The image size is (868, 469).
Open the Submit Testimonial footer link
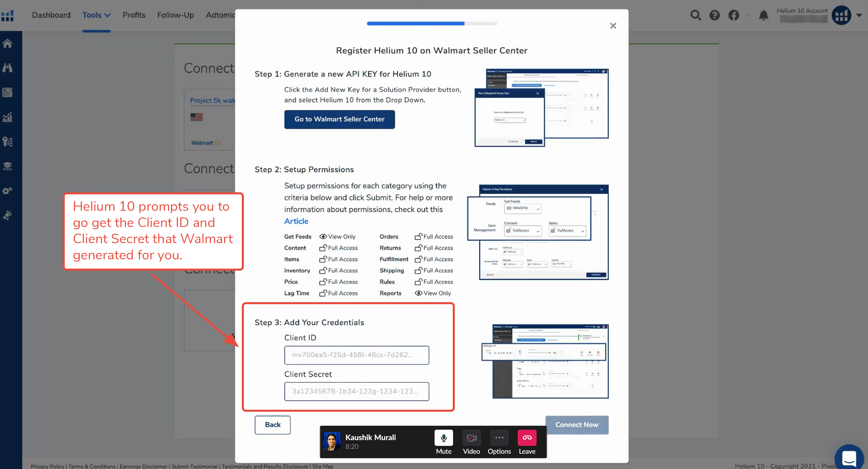(194, 466)
